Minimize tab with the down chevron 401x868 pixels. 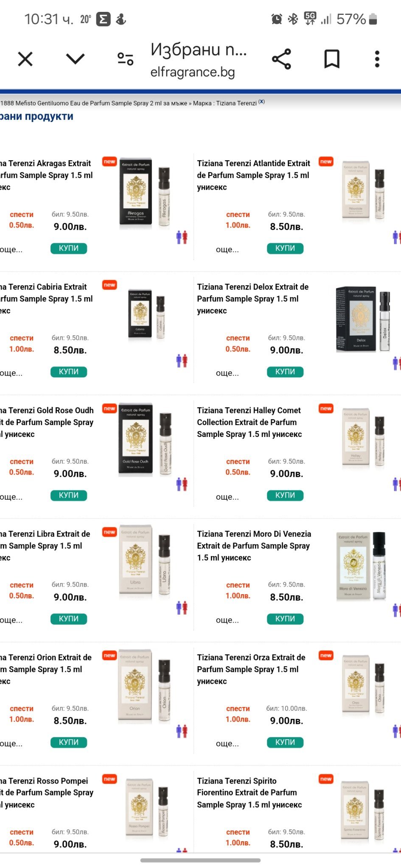[x=76, y=59]
